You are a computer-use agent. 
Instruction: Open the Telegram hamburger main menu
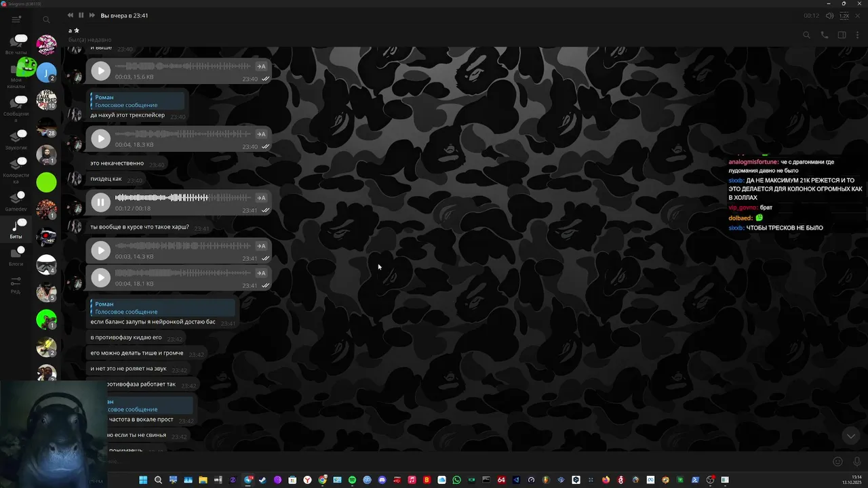(x=16, y=20)
